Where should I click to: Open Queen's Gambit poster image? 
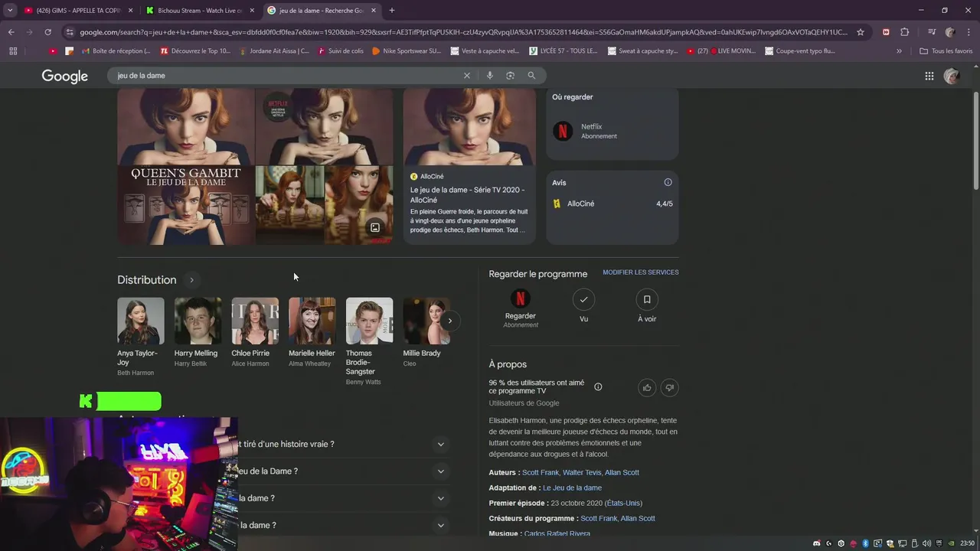pyautogui.click(x=185, y=205)
